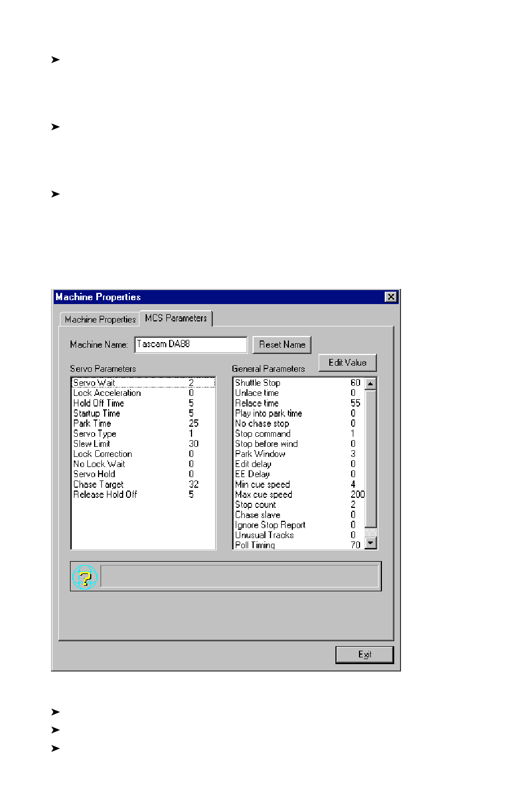The width and height of the screenshot is (532, 789).
Task: Select the Ignore Stop Report parameter
Action: pyautogui.click(x=299, y=525)
